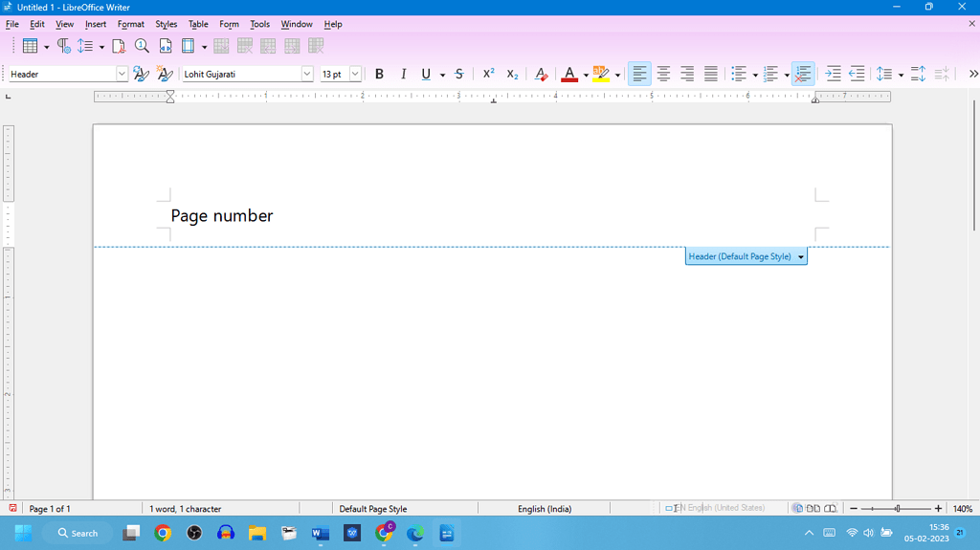Viewport: 980px width, 550px height.
Task: Click Default Page Style in status bar
Action: tap(373, 509)
